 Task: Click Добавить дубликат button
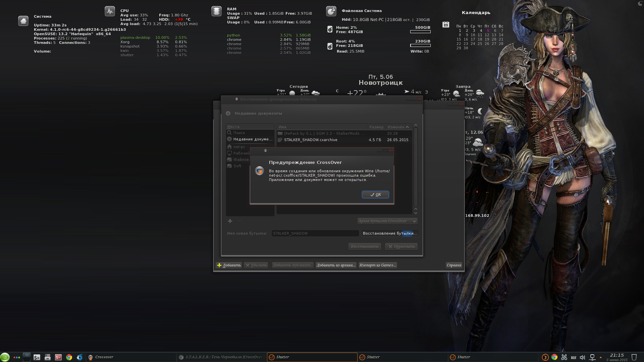click(293, 265)
